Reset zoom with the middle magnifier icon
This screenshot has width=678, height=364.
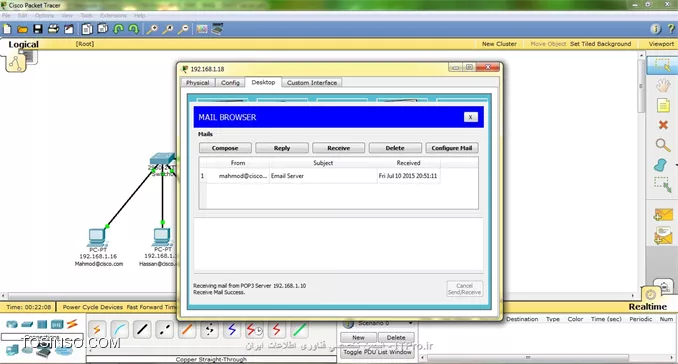click(167, 29)
